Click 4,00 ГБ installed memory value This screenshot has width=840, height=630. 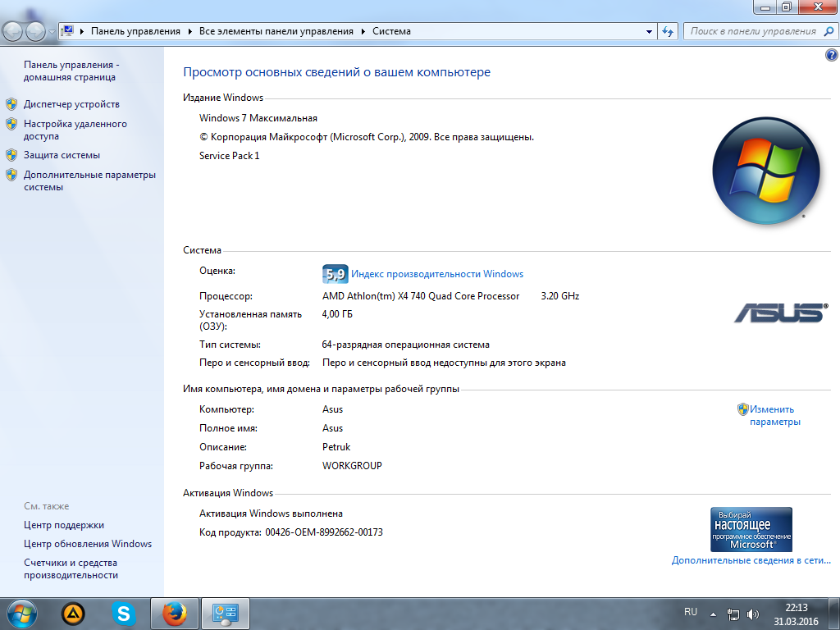click(x=337, y=314)
